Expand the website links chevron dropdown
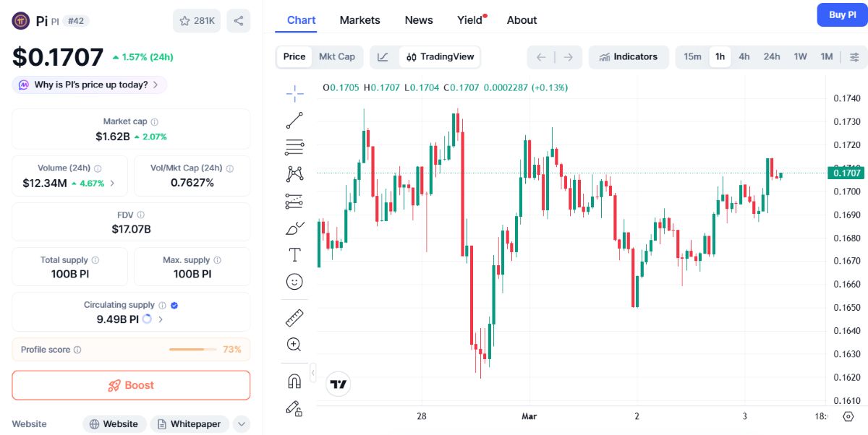 pos(242,424)
